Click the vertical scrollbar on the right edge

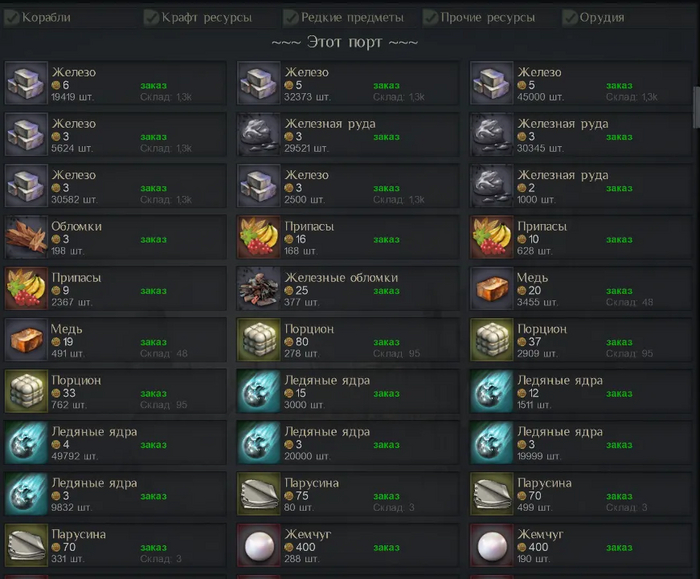pyautogui.click(x=696, y=107)
